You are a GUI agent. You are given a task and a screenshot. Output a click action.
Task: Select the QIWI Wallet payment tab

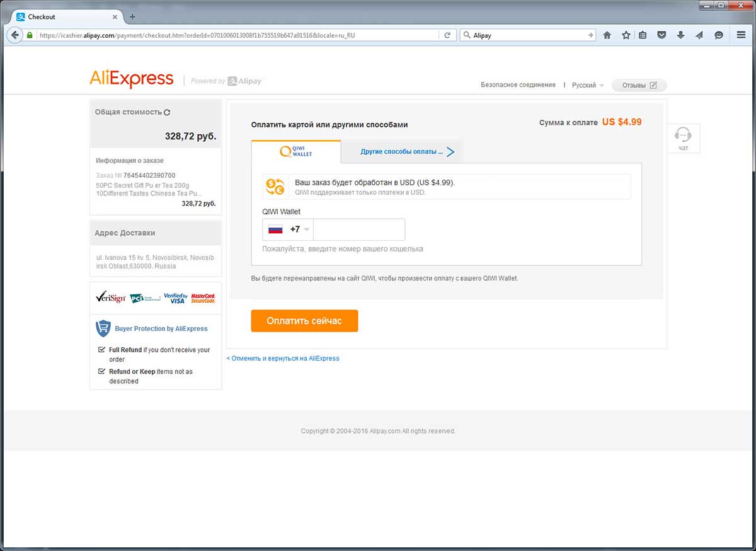tap(296, 151)
